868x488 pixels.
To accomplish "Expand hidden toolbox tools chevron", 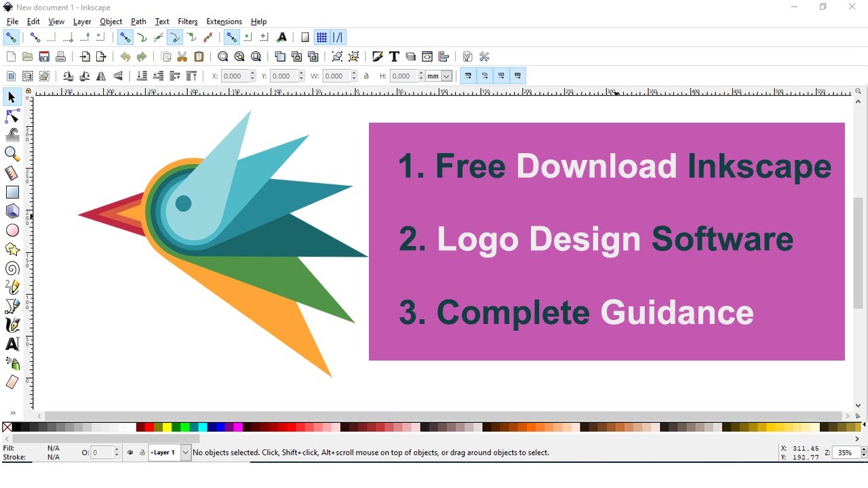I will coord(12,413).
